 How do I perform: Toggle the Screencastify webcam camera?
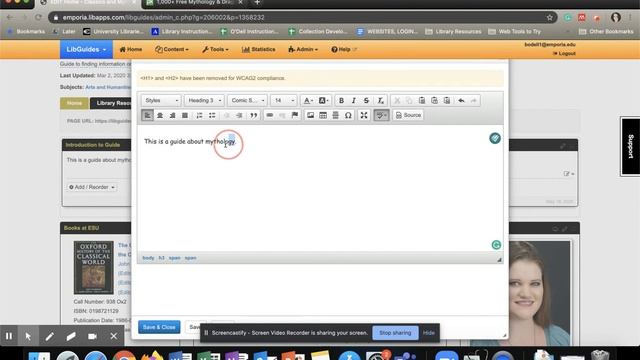point(92,336)
